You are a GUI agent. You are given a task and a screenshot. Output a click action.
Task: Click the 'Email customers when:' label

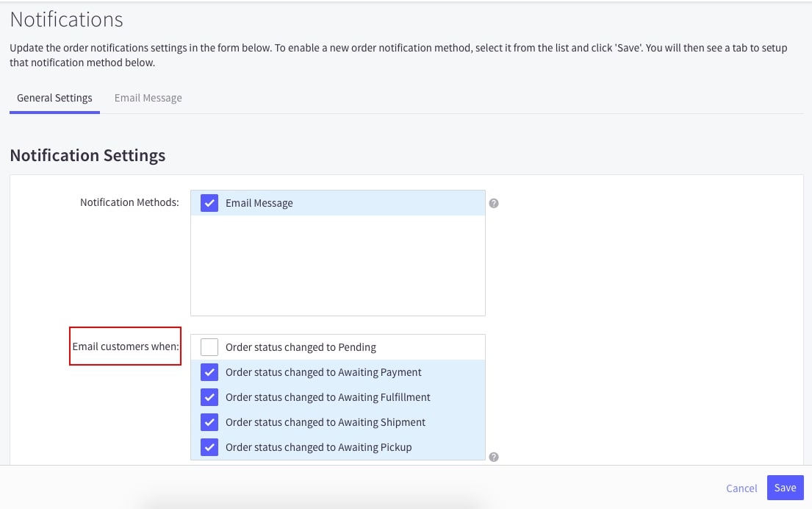[126, 346]
